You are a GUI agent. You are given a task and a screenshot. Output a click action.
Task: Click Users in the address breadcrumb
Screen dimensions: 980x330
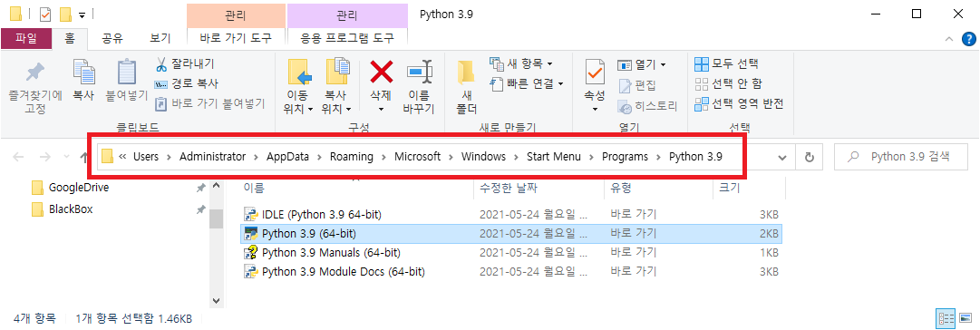pos(146,157)
